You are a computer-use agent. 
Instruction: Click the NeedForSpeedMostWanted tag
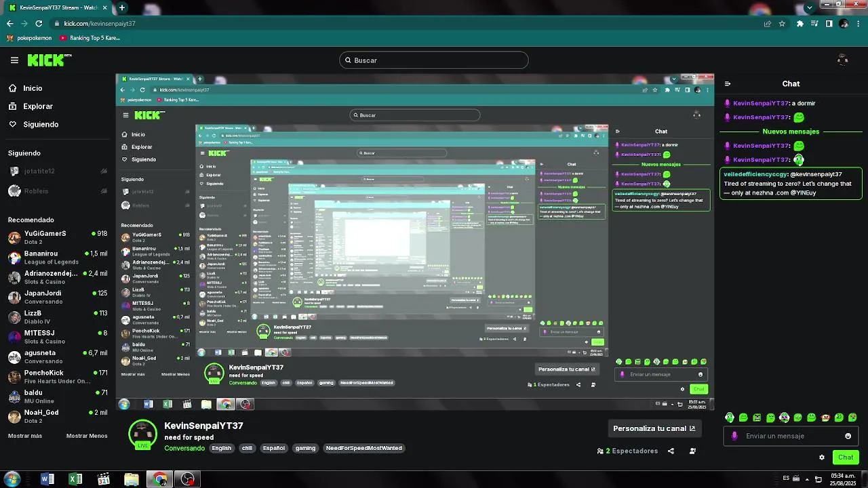[x=363, y=448]
